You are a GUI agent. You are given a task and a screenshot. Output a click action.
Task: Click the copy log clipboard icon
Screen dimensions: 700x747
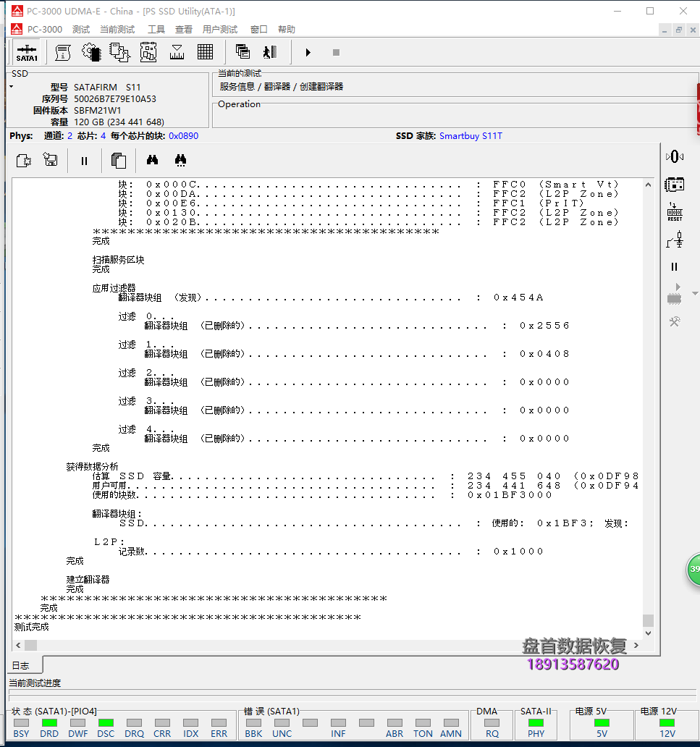coord(118,161)
